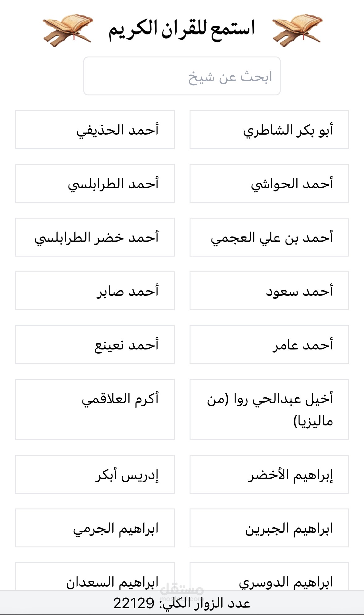364x615 pixels.
Task: Select reciter أحمد سعود
Action: pos(269,291)
